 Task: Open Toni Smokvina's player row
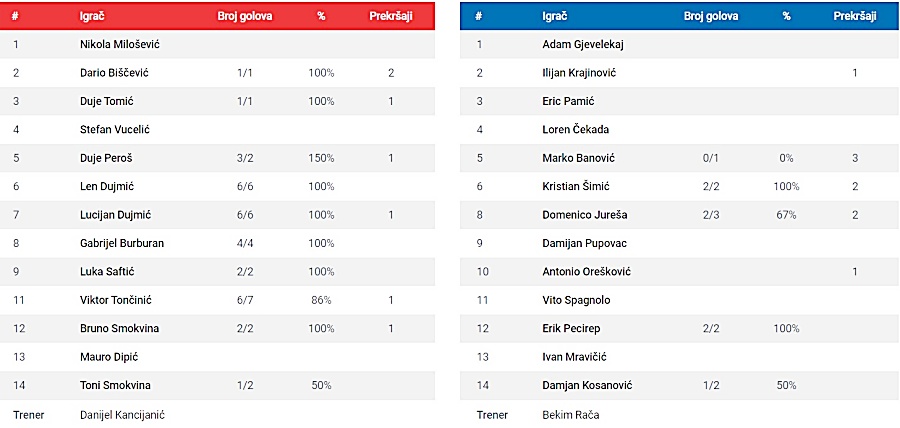114,386
